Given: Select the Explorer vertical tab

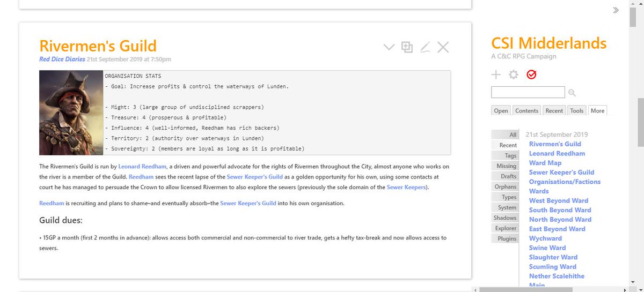Looking at the screenshot, I should (x=505, y=228).
